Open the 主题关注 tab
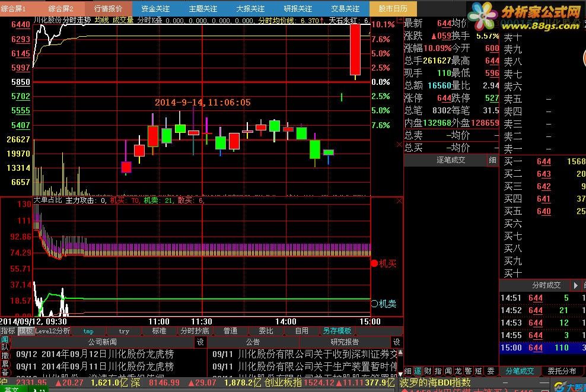The width and height of the screenshot is (586, 392). (203, 8)
